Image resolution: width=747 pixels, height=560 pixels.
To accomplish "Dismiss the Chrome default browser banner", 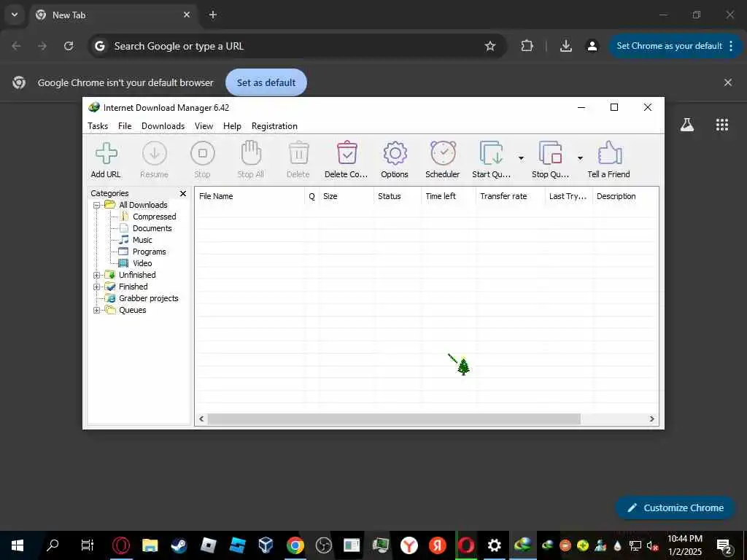I will coord(728,82).
